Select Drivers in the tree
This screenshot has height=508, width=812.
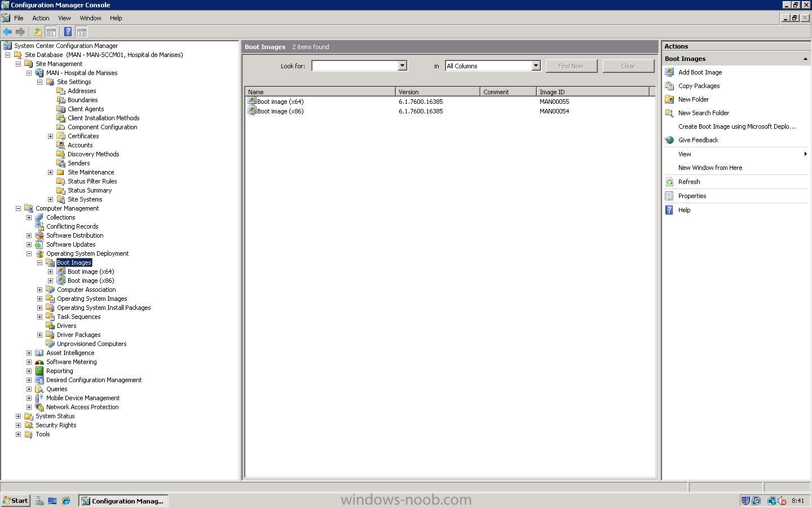pyautogui.click(x=67, y=326)
